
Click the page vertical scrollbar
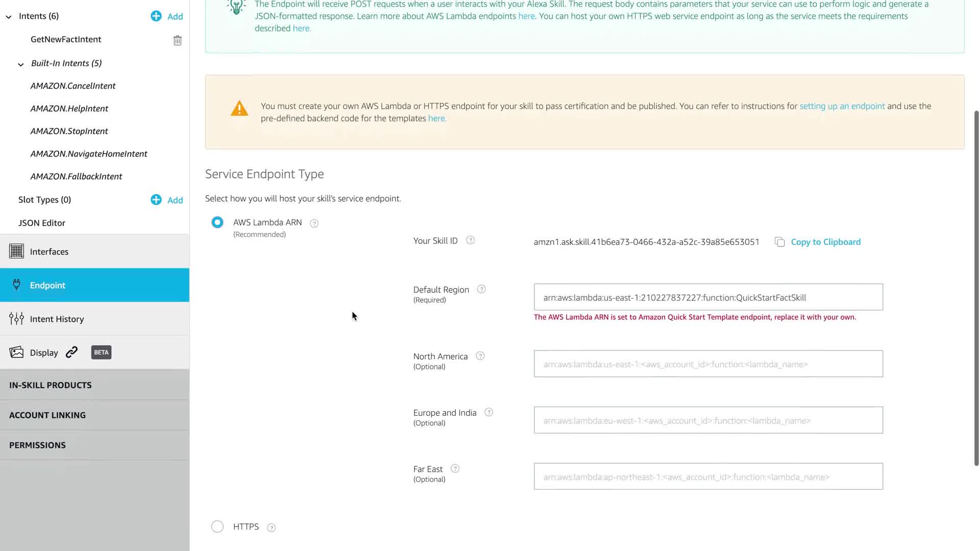[976, 288]
